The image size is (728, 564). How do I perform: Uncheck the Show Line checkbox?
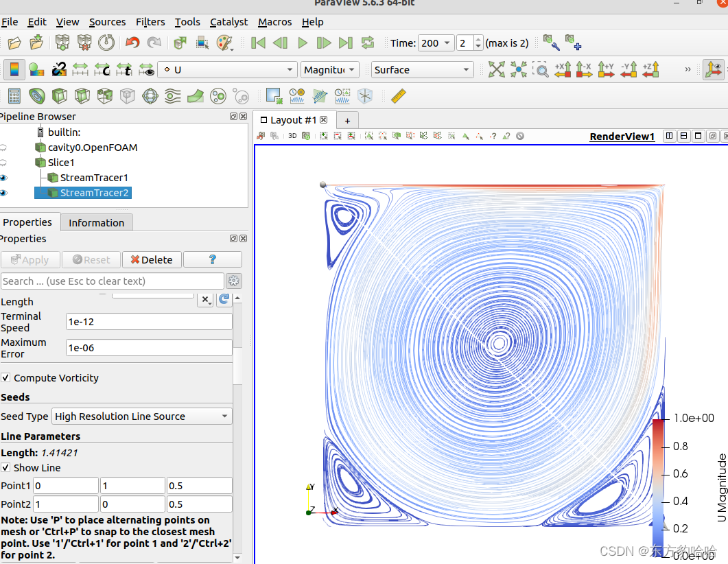(x=5, y=467)
